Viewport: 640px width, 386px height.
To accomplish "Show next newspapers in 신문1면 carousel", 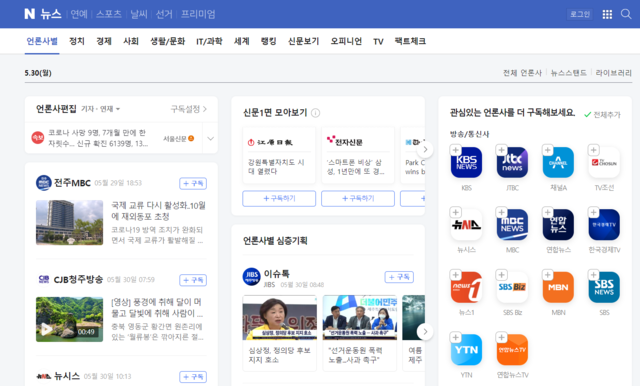I will click(x=425, y=149).
